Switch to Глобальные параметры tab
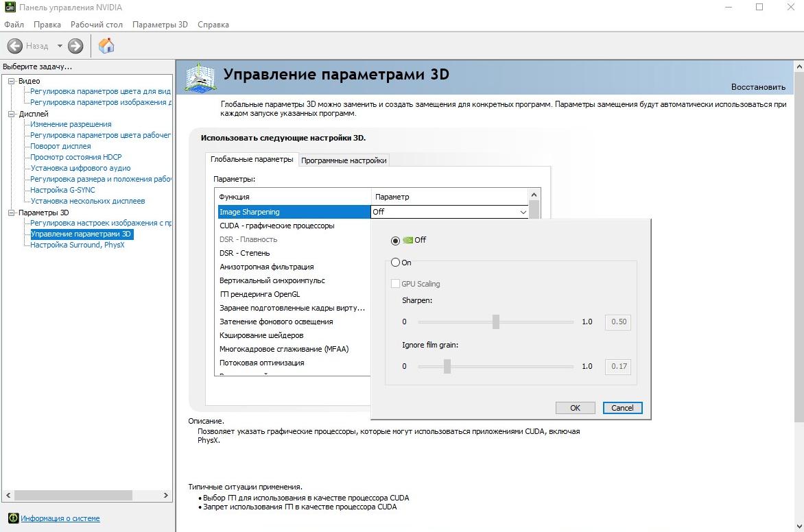 [252, 160]
